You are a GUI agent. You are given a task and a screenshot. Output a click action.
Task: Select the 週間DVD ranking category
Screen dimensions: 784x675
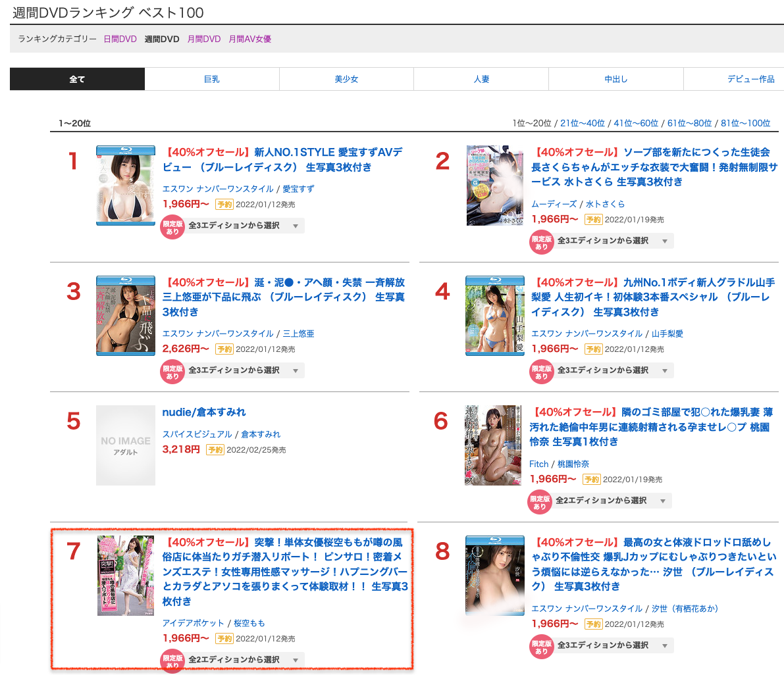(x=162, y=39)
